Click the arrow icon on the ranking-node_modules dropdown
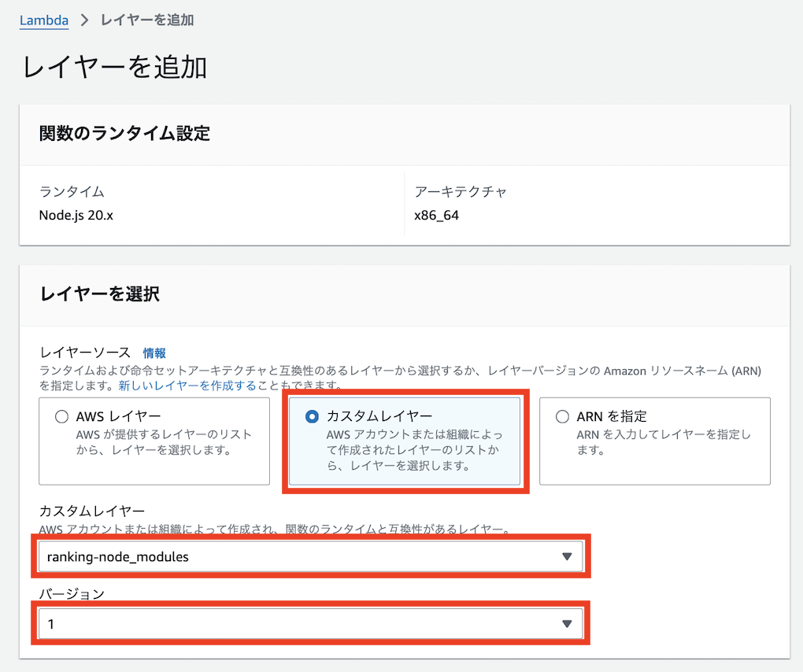This screenshot has height=672, width=803. (566, 557)
